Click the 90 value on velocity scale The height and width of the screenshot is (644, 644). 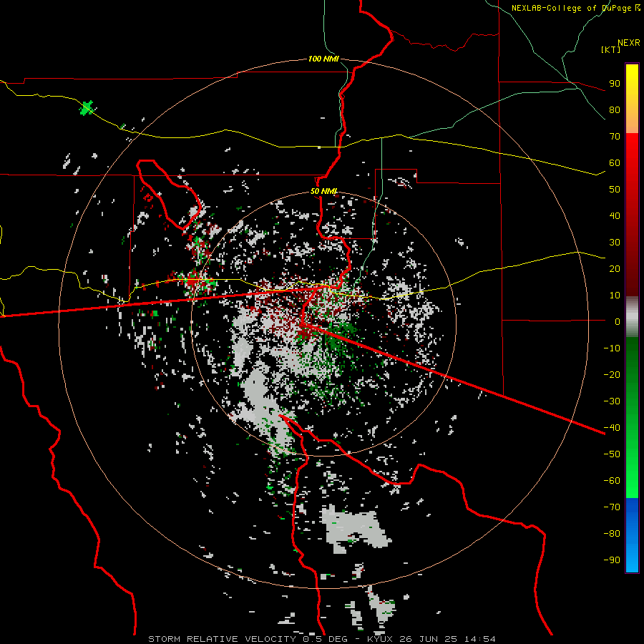[615, 84]
